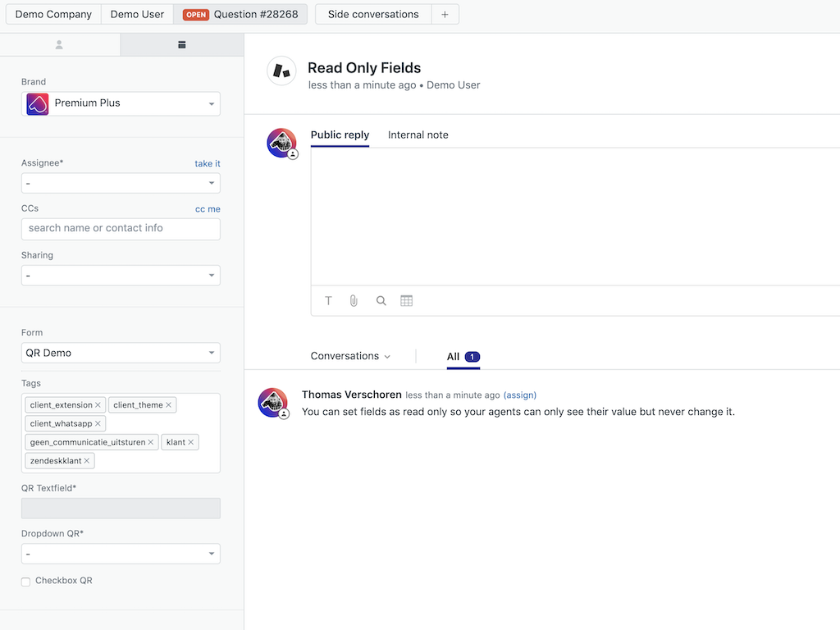The height and width of the screenshot is (630, 840).
Task: Remove the client_extension tag
Action: [98, 405]
